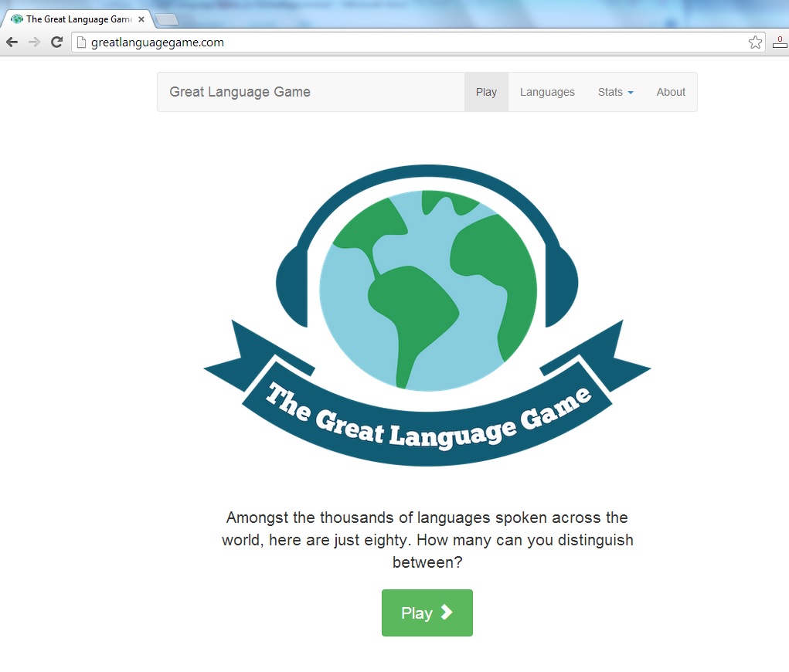Open the Languages page in the navbar
This screenshot has width=789, height=672.
pos(547,92)
